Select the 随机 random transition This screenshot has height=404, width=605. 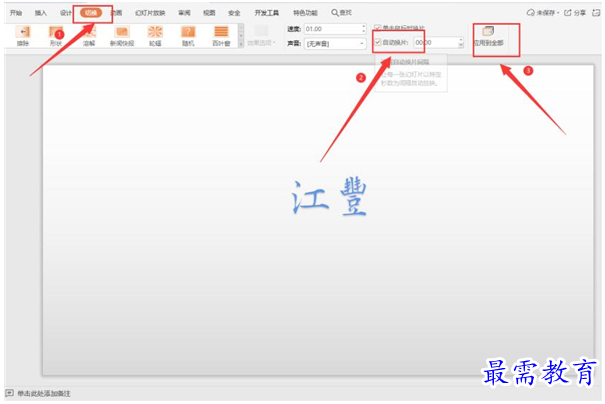(x=188, y=36)
